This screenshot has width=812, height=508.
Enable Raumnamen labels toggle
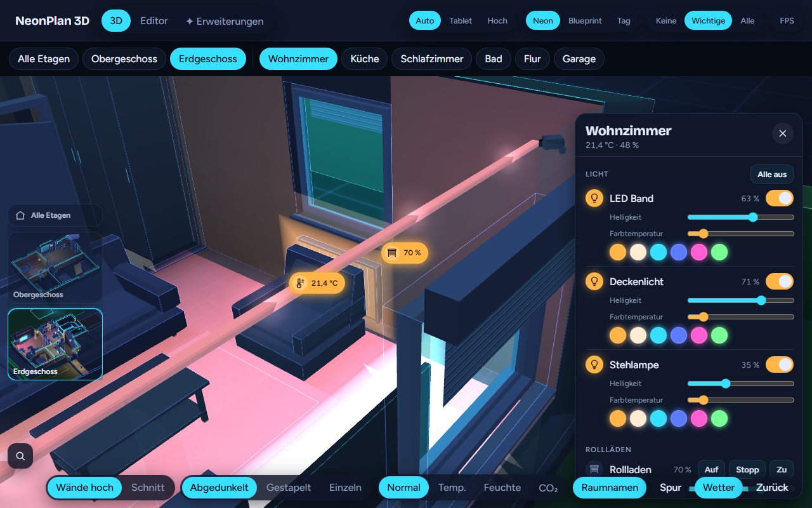point(610,488)
